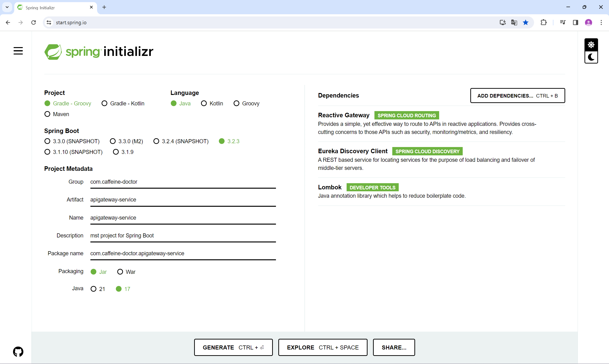Viewport: 609px width, 364px height.
Task: Click the Spring Initializr logo
Action: coord(99,52)
